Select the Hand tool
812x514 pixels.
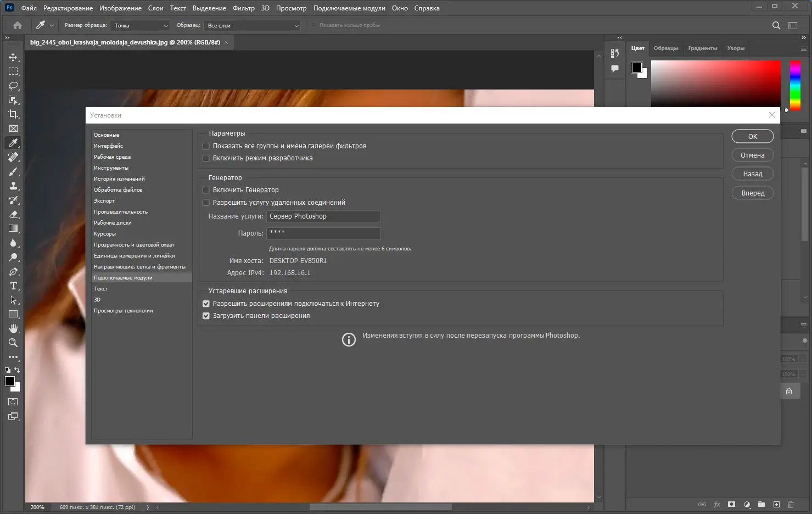tap(13, 328)
